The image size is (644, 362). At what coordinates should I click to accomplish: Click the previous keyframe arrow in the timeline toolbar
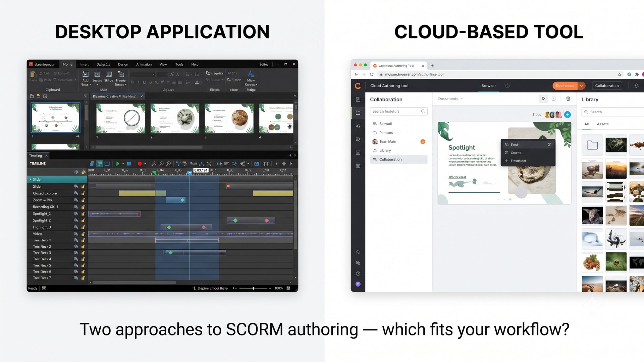pyautogui.click(x=276, y=164)
